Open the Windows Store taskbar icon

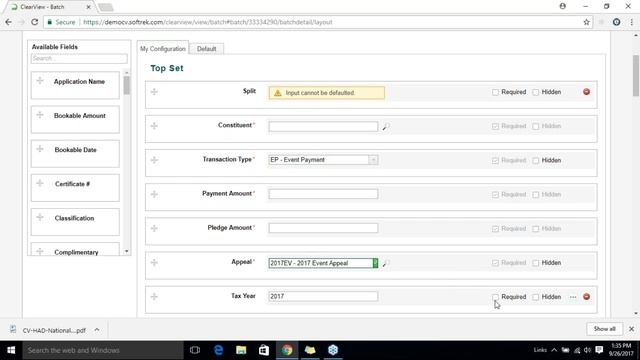pyautogui.click(x=264, y=350)
